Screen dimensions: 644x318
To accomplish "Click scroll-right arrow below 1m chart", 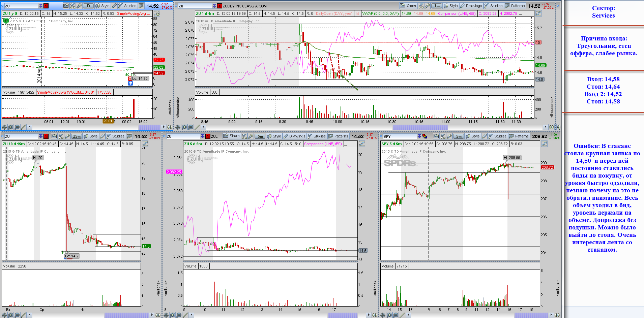I will 545,127.
